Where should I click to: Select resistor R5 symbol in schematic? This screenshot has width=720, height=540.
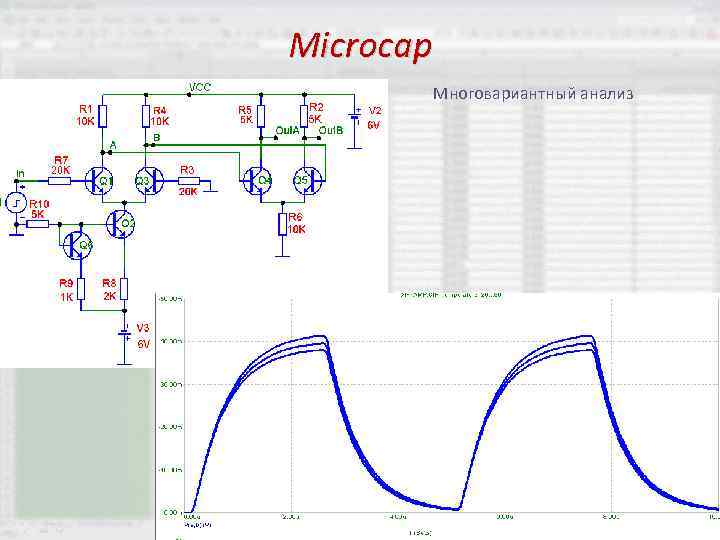point(261,116)
